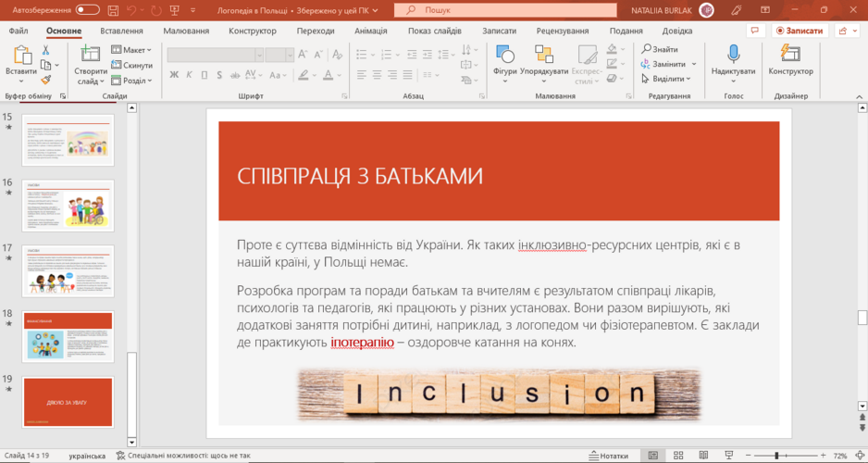The height and width of the screenshot is (463, 868).
Task: Align text to the left
Action: [x=362, y=75]
